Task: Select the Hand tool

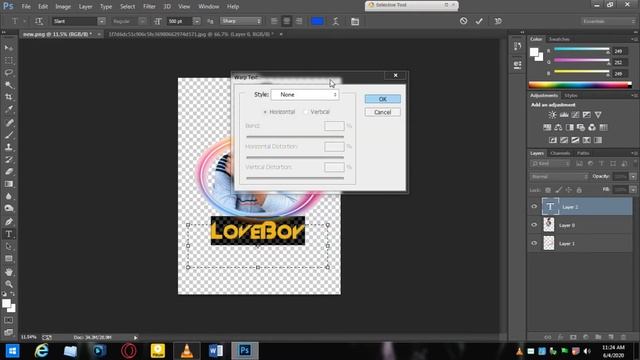Action: coord(9,272)
